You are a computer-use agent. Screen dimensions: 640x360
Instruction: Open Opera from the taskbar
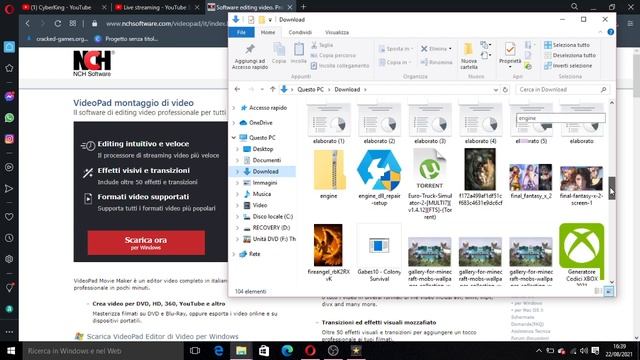pos(310,351)
